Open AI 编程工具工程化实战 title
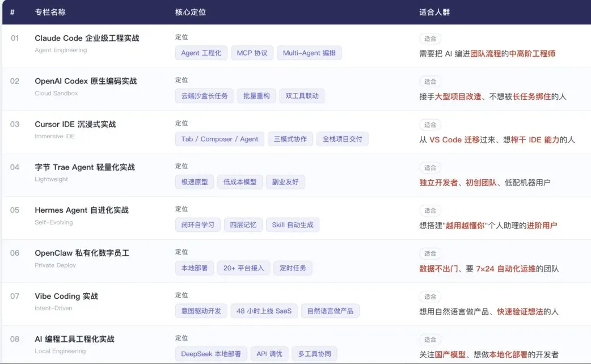This screenshot has width=591, height=364. coord(74,339)
